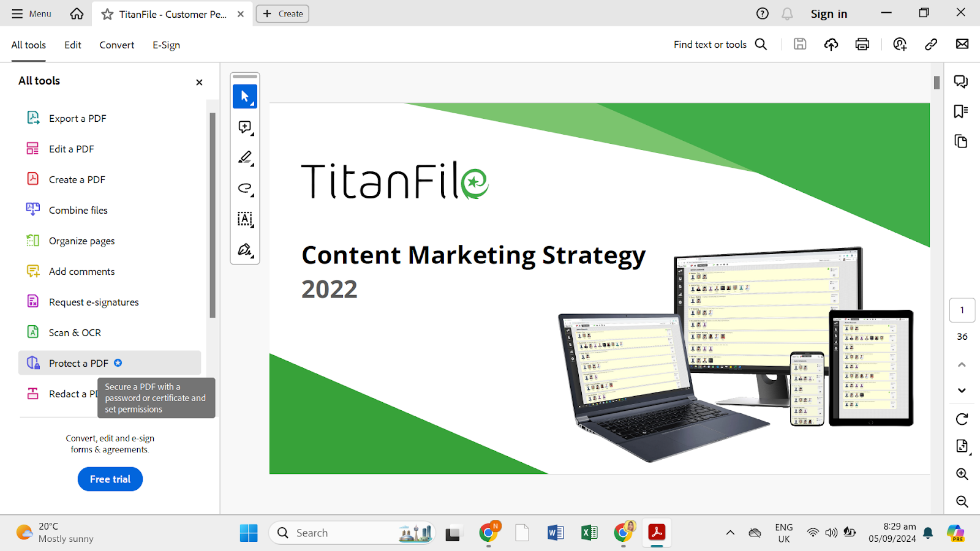The image size is (980, 551).
Task: Choose the Fill & Sign pen tool
Action: tap(245, 250)
